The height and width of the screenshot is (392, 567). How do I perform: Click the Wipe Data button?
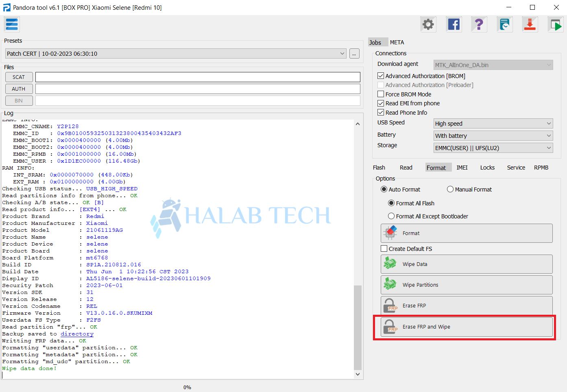[467, 264]
